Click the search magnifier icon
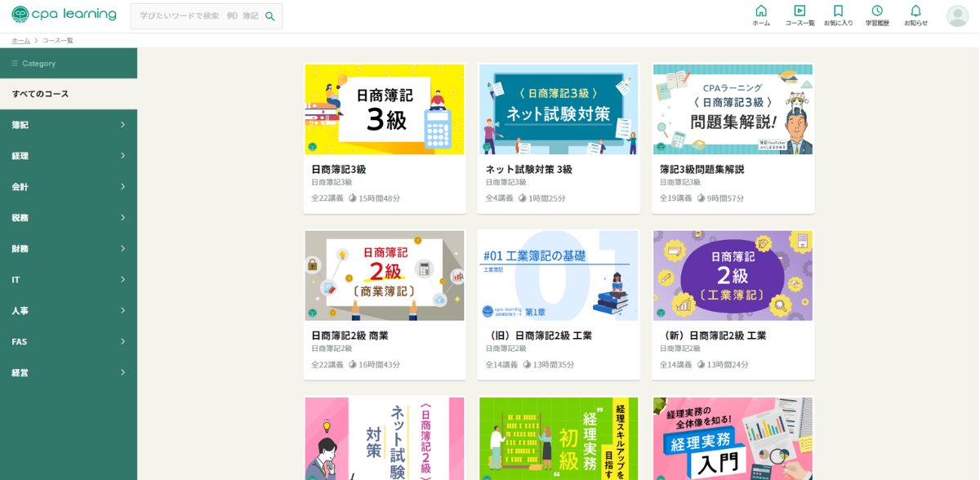This screenshot has width=980, height=480. coord(269,16)
